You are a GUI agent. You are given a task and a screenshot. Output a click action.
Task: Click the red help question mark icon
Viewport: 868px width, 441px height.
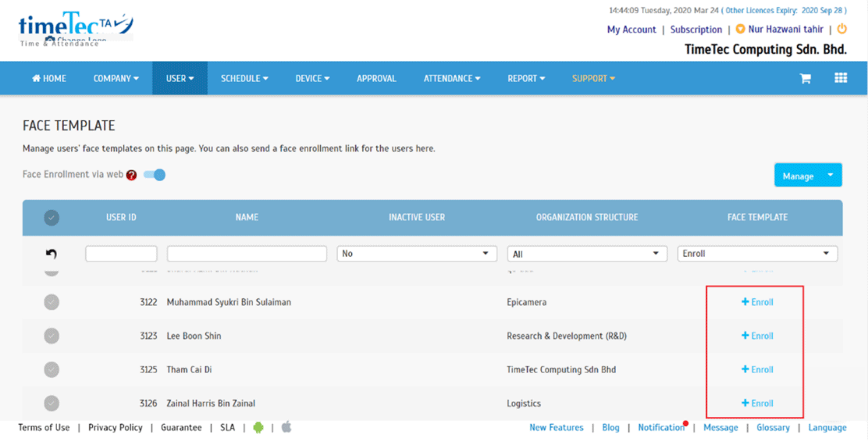(132, 176)
